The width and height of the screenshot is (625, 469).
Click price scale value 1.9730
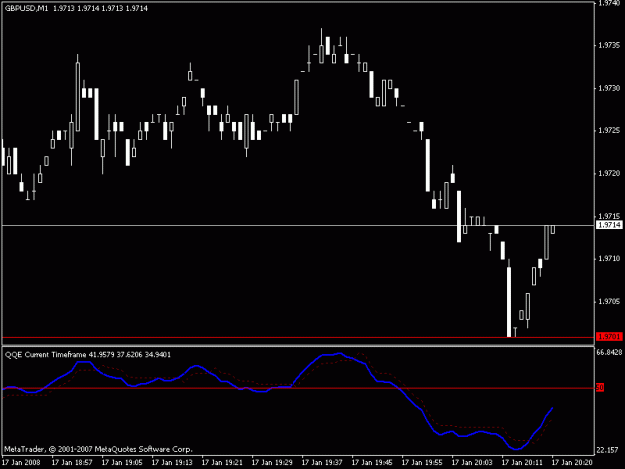pyautogui.click(x=609, y=88)
